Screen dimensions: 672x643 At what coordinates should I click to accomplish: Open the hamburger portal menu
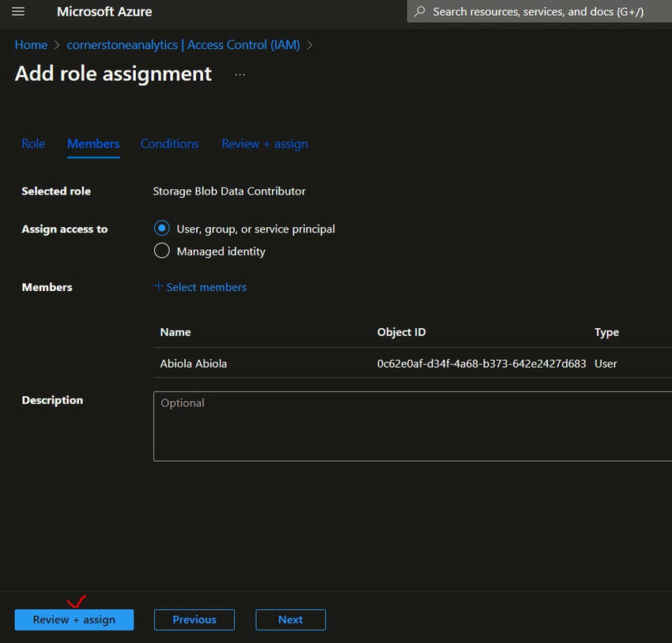coord(18,12)
